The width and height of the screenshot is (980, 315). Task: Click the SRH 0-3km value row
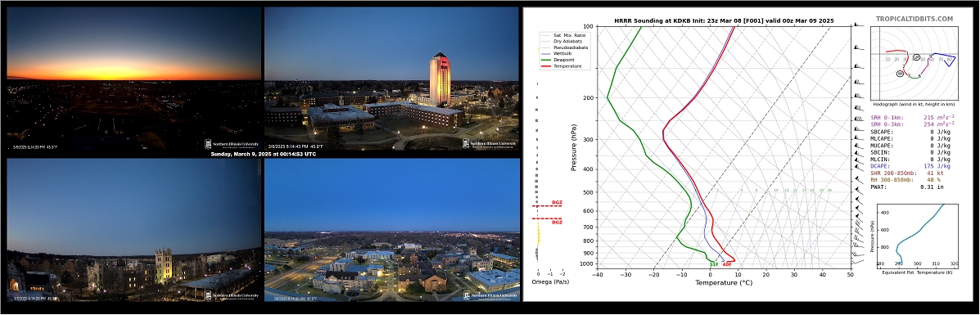(913, 124)
